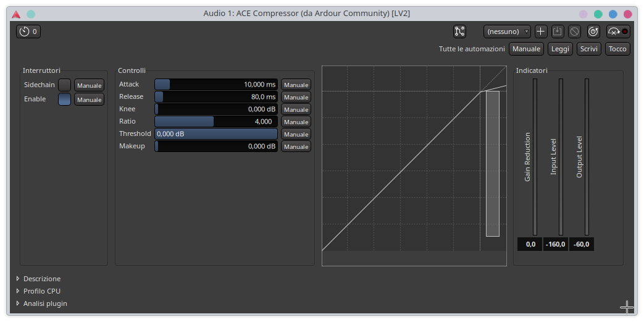This screenshot has width=644, height=322.
Task: Click the delete preset circle-slash icon
Action: pos(575,32)
